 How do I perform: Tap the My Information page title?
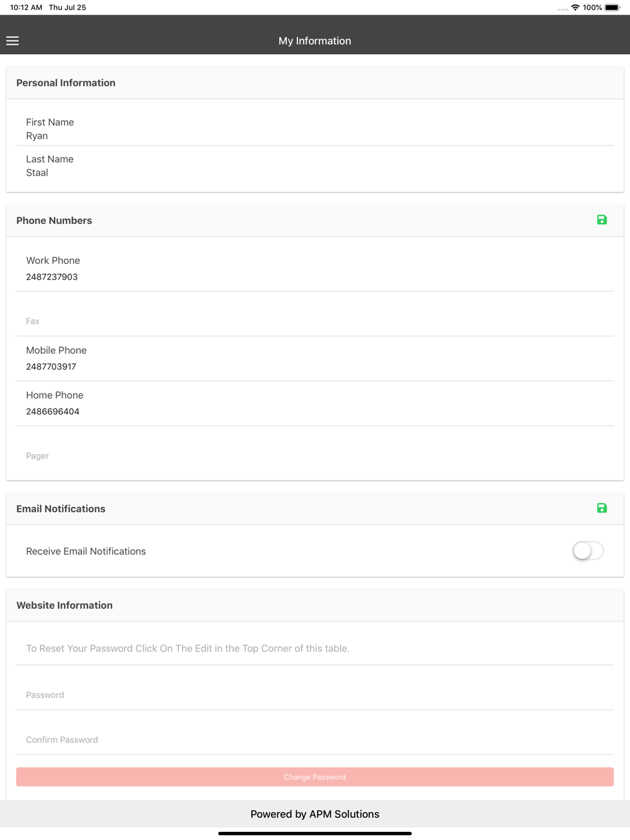click(x=315, y=41)
